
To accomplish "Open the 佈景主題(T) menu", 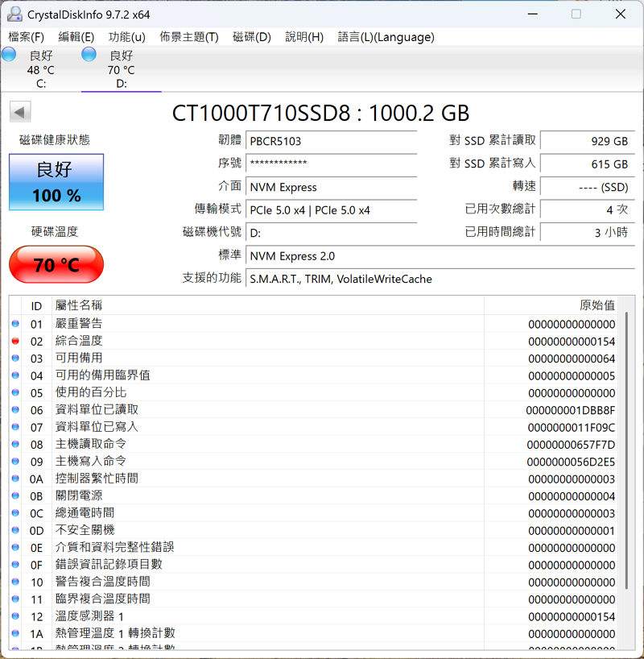I will pyautogui.click(x=188, y=37).
